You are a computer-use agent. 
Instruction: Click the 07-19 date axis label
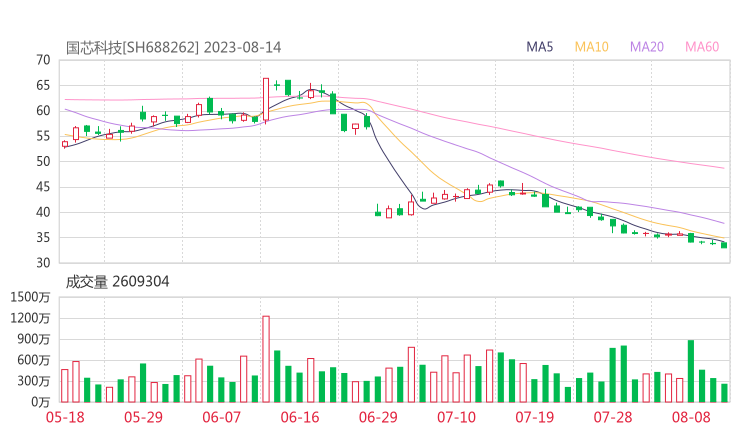pos(535,417)
